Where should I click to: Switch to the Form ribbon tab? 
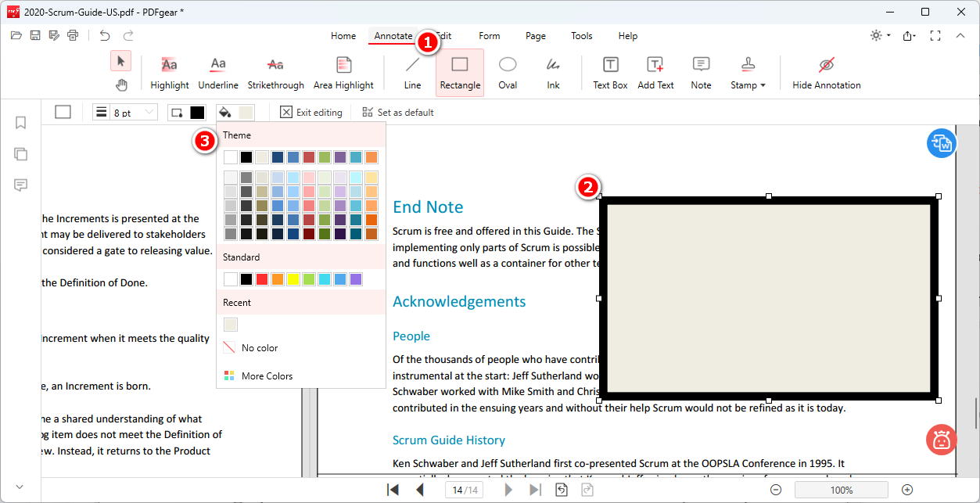[489, 35]
